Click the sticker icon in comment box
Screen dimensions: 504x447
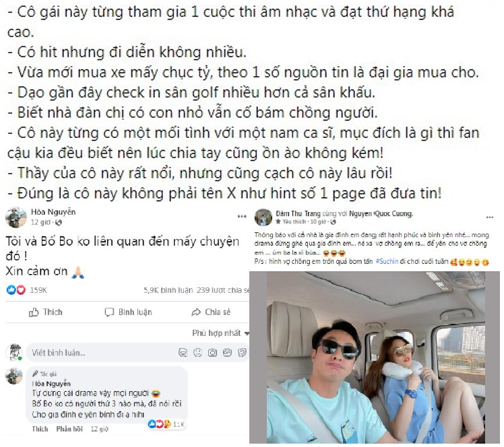(242, 353)
